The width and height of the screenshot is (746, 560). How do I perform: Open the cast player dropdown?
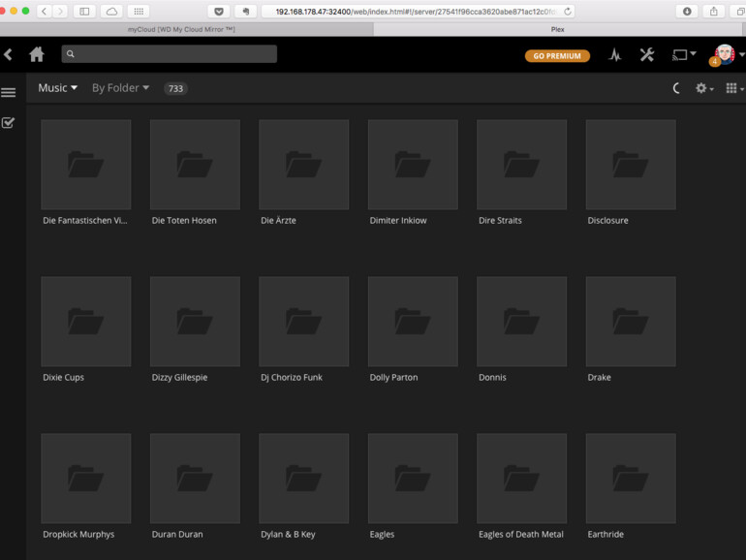684,55
